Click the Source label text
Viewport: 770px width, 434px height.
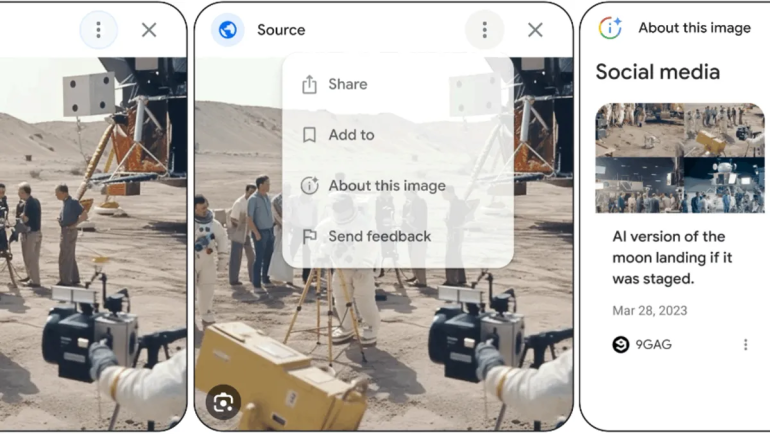(281, 30)
